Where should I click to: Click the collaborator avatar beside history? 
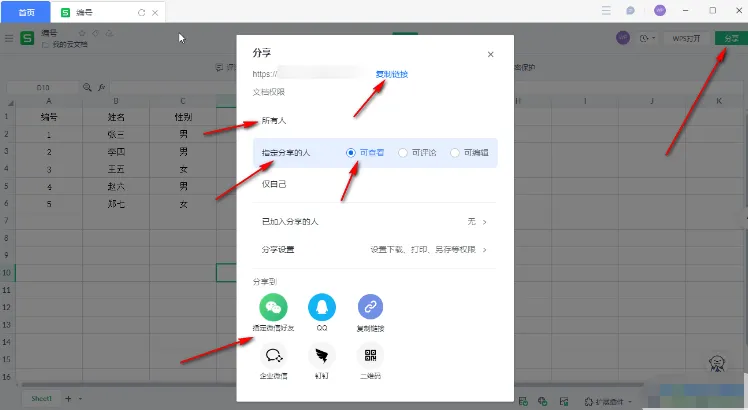[x=623, y=38]
